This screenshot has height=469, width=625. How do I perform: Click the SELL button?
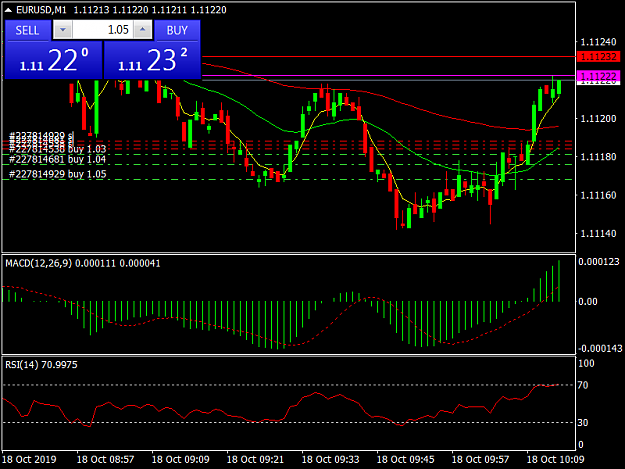coord(28,31)
